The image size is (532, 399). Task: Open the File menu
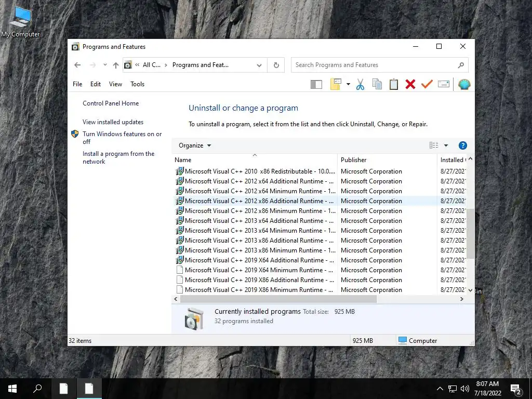coord(77,84)
